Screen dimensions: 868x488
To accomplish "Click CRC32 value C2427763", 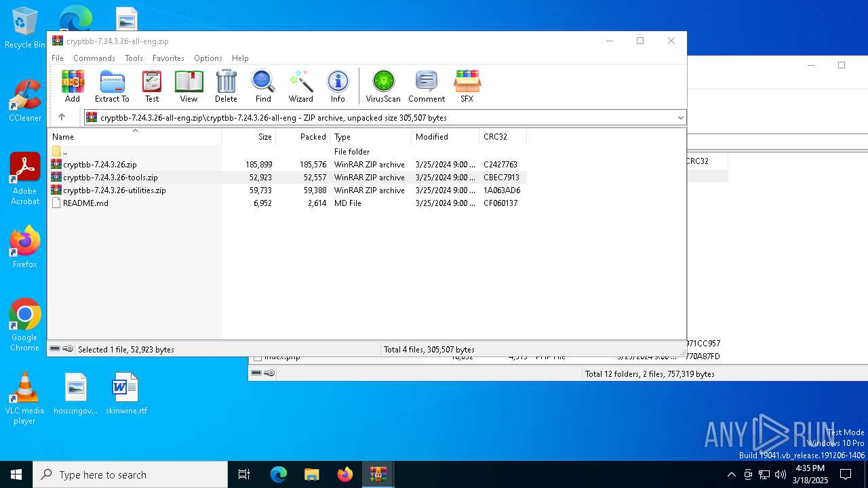I will click(500, 165).
